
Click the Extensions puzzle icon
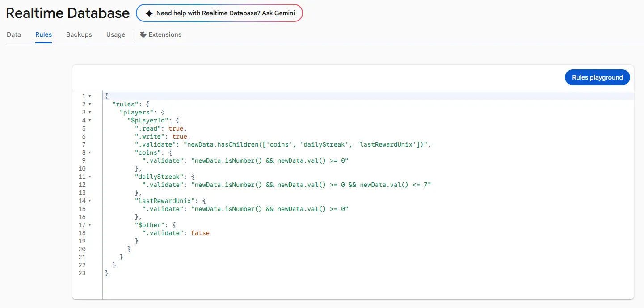pyautogui.click(x=143, y=34)
